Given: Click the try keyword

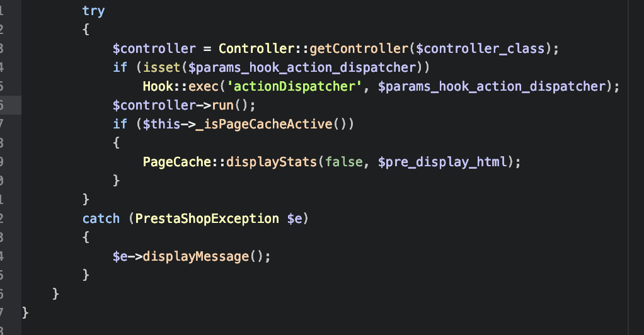Looking at the screenshot, I should 93,11.
